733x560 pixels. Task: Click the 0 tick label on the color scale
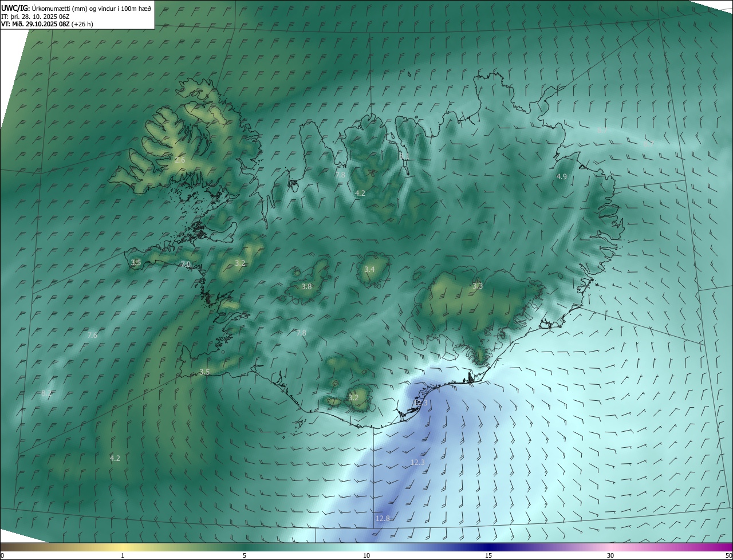[x=2, y=555]
